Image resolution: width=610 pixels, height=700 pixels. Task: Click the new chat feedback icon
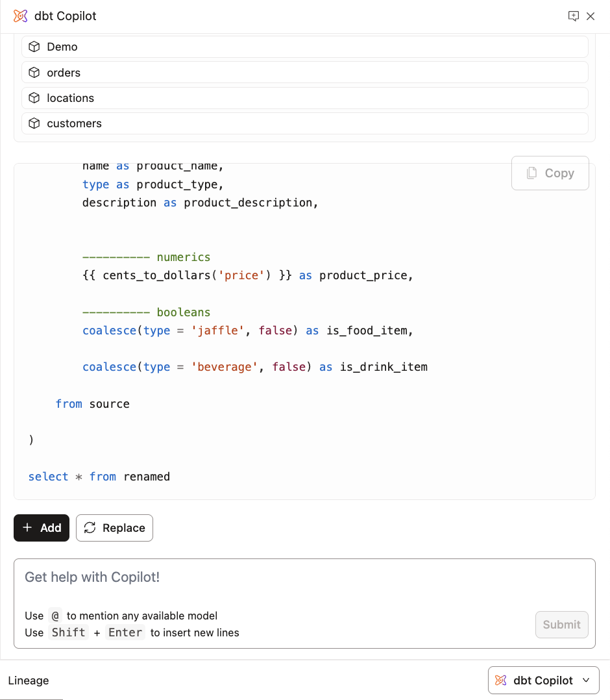coord(573,16)
